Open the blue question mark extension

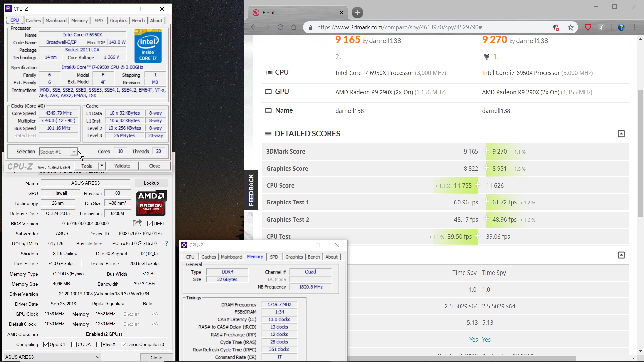621,27
